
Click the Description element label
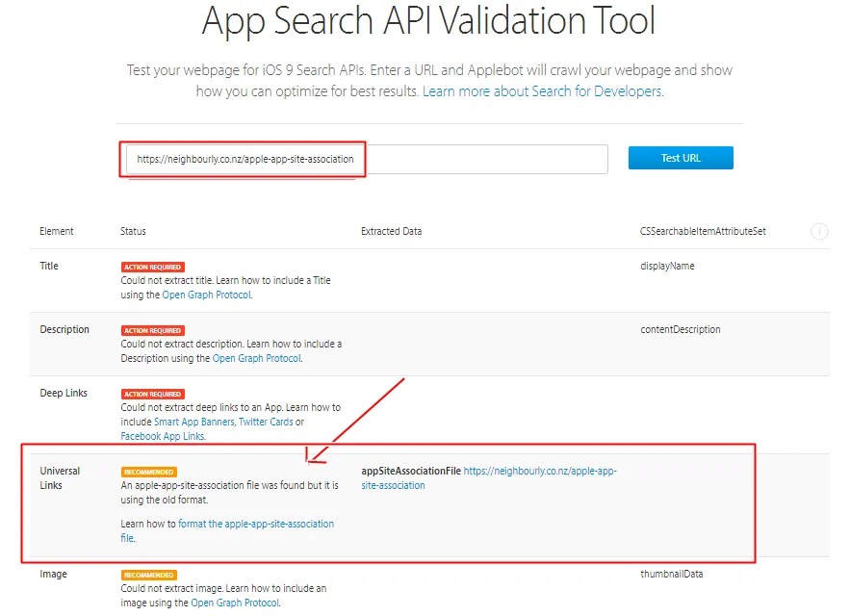click(x=64, y=330)
